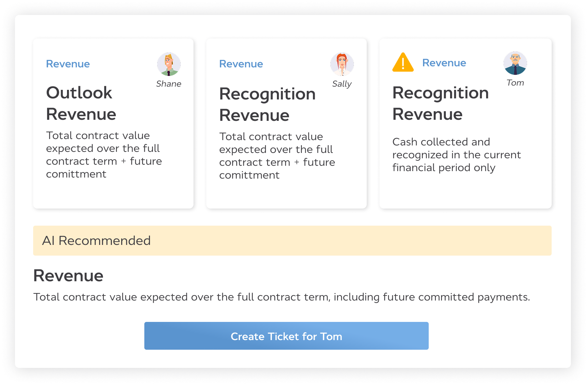588x385 pixels.
Task: Click the description text on Shane's card
Action: tap(104, 155)
